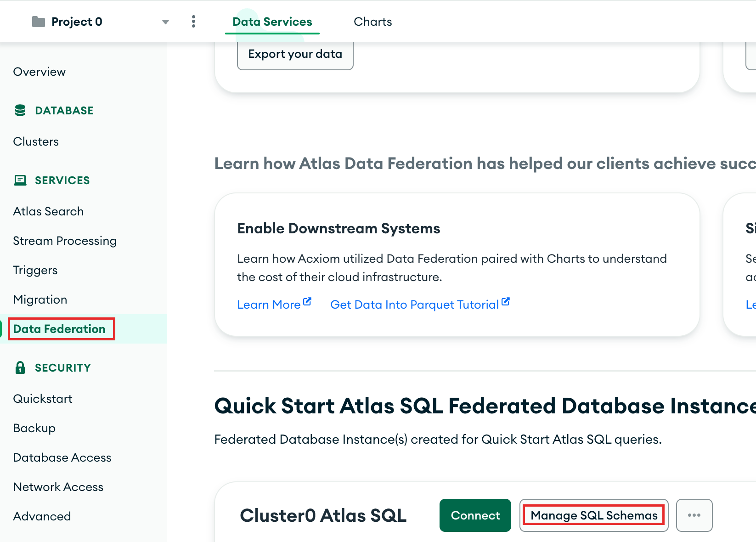Click the Project 0 folder icon
This screenshot has width=756, height=542.
click(x=39, y=22)
